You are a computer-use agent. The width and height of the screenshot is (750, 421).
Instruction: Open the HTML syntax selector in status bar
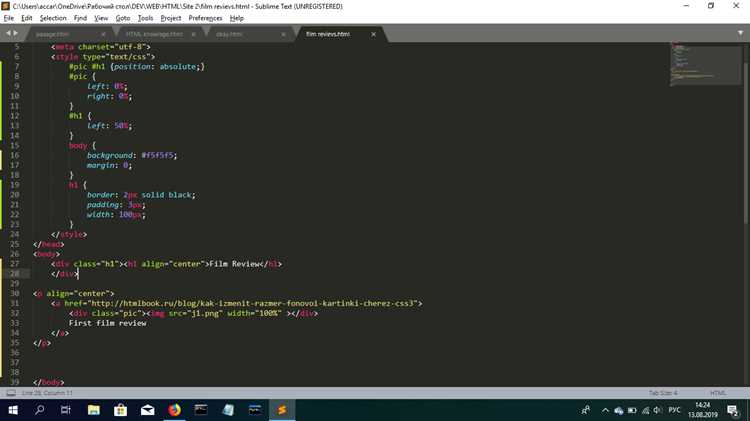(717, 393)
